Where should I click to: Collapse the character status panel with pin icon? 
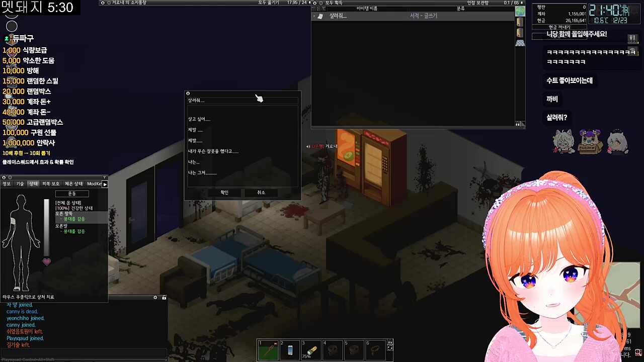click(x=105, y=177)
